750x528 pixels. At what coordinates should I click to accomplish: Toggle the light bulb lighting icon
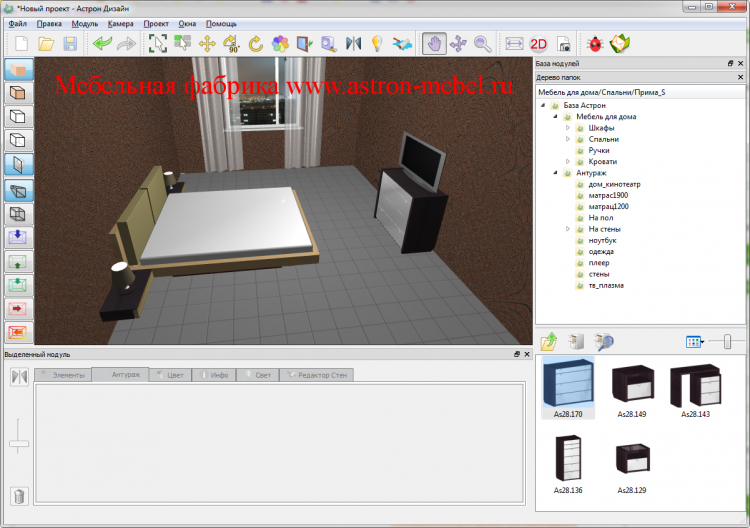pos(377,44)
